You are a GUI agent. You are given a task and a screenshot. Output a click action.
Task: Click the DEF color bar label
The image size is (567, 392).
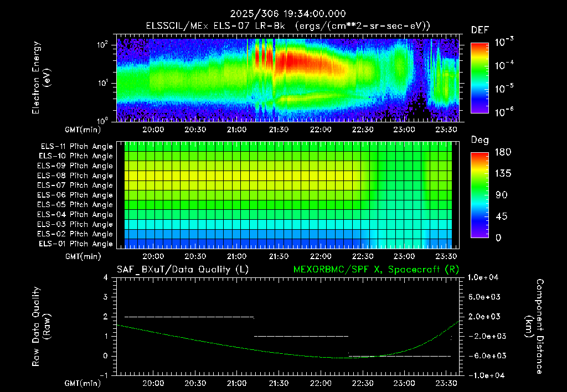(480, 30)
